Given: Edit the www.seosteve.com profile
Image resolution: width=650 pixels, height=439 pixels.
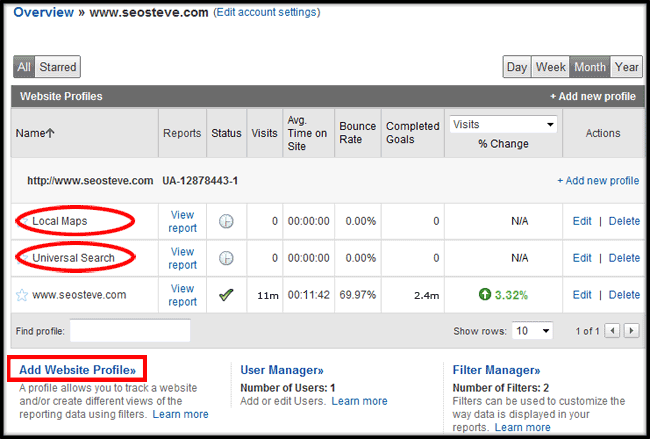Looking at the screenshot, I should (582, 295).
